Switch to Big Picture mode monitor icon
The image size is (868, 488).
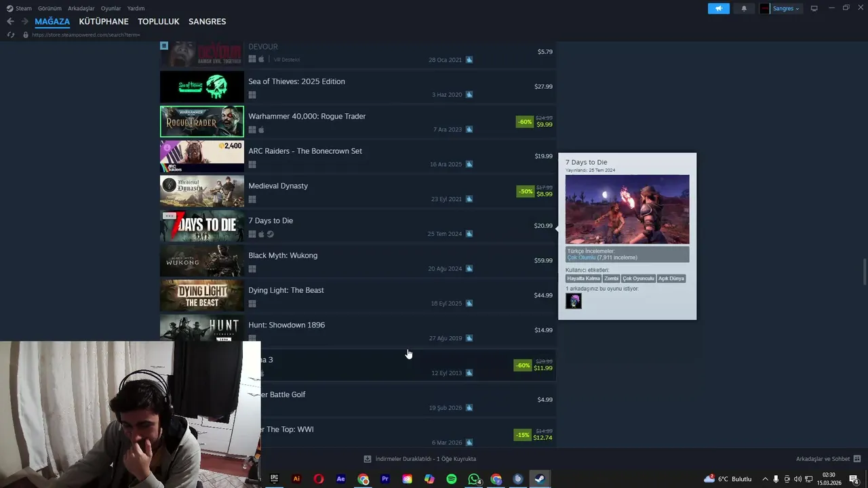coord(814,8)
